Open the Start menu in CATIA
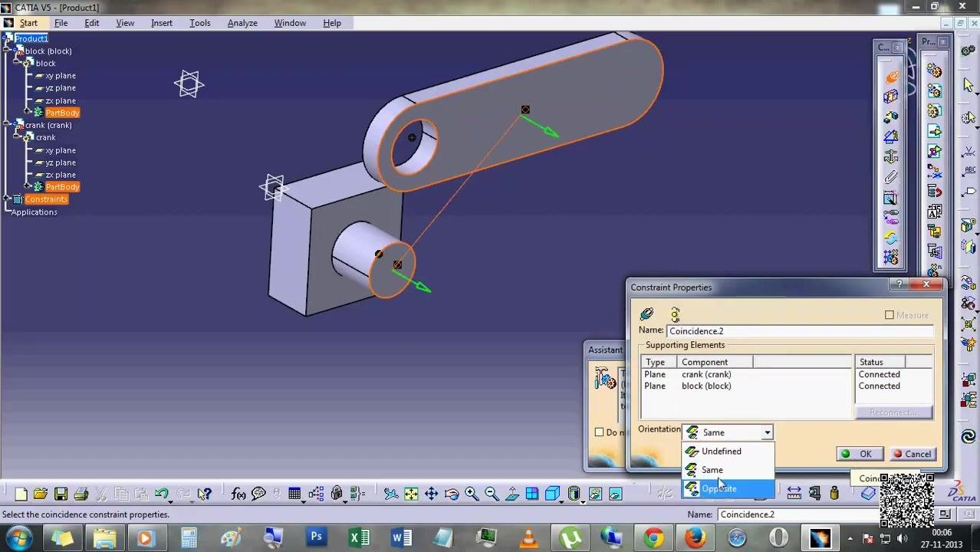 [28, 23]
